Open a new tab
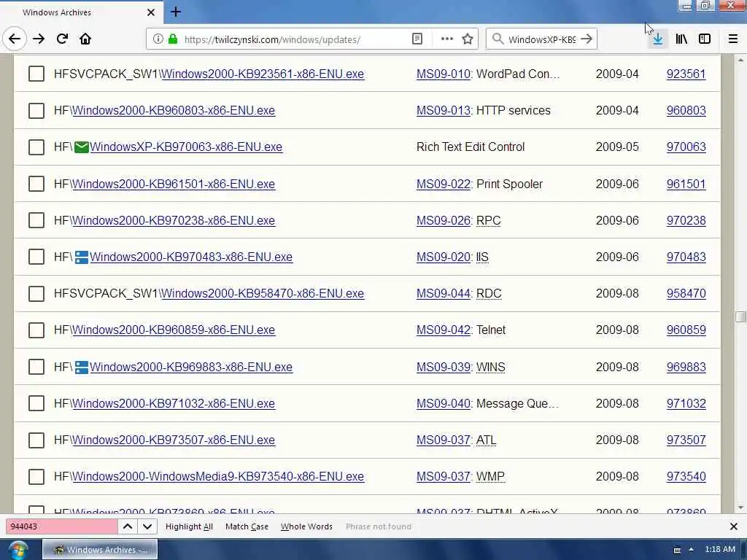 pos(176,12)
